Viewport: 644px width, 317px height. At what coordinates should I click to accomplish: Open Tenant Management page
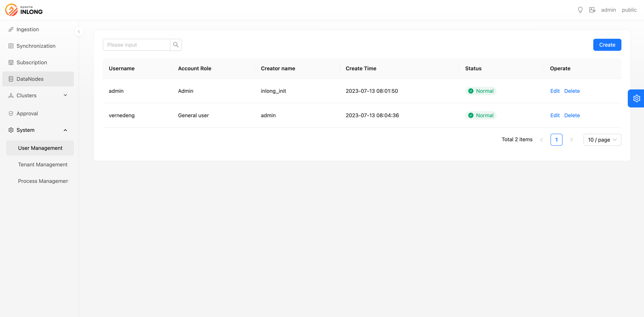tap(43, 165)
